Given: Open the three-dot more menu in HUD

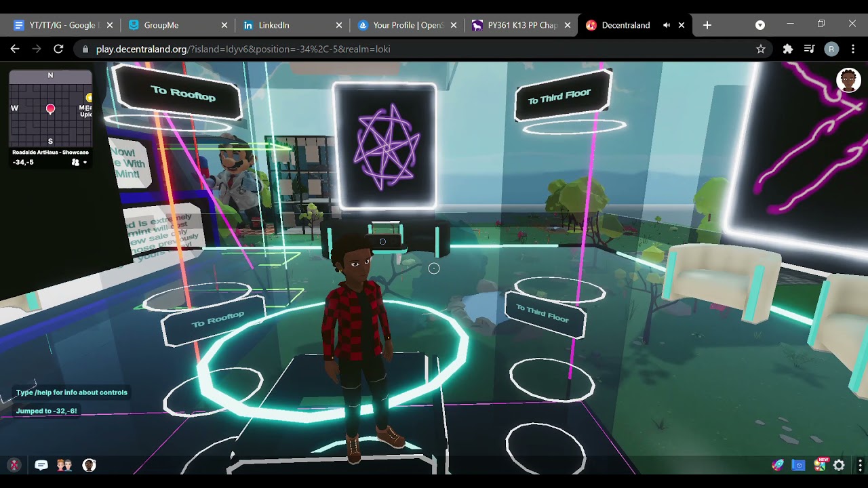Looking at the screenshot, I should pyautogui.click(x=860, y=465).
